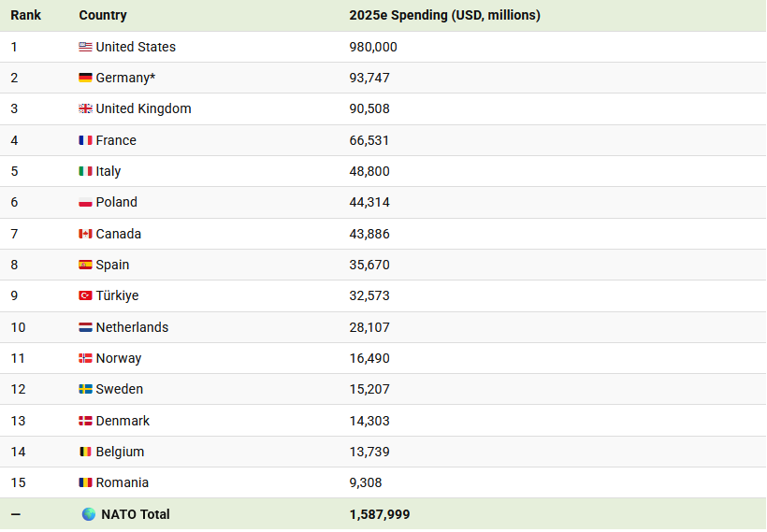
Task: Click the Denmark spending value 14,303
Action: tap(369, 421)
